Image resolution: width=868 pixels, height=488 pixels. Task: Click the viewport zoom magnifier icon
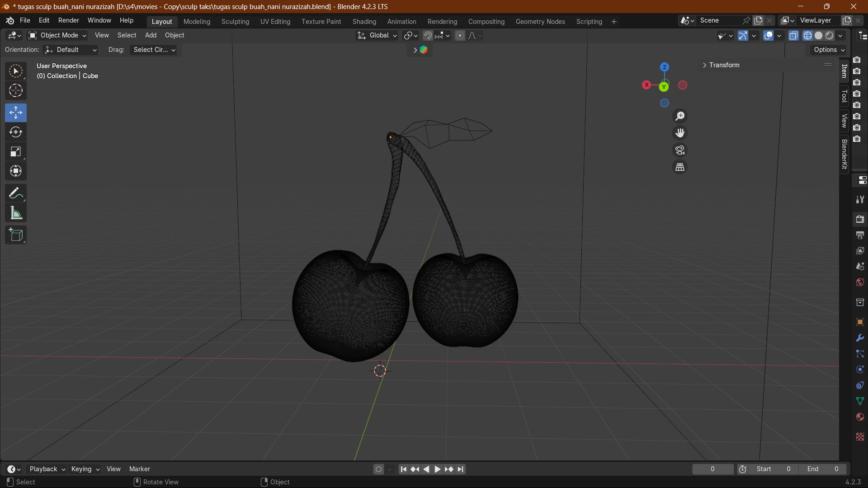[680, 116]
